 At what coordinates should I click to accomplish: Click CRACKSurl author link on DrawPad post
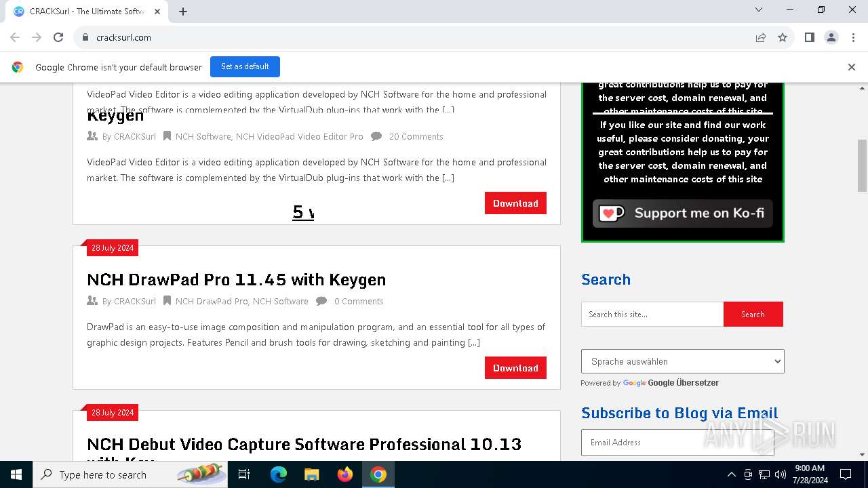[134, 301]
